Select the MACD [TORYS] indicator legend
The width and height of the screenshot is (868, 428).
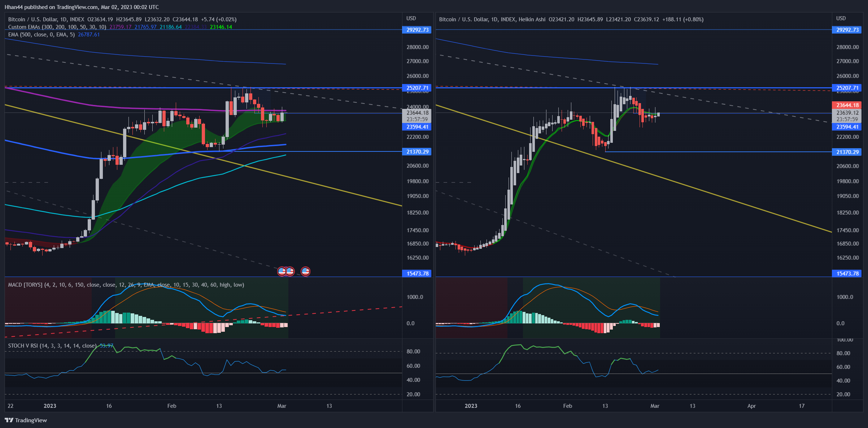coord(126,285)
